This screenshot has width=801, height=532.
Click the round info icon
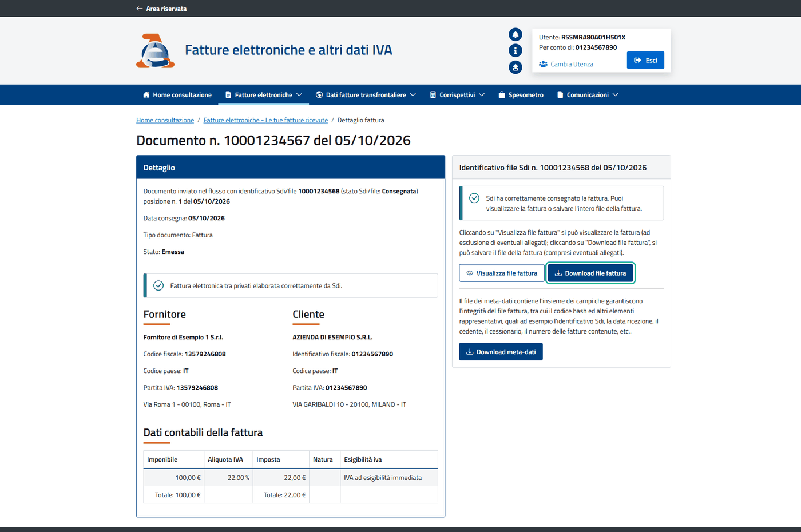pos(516,50)
